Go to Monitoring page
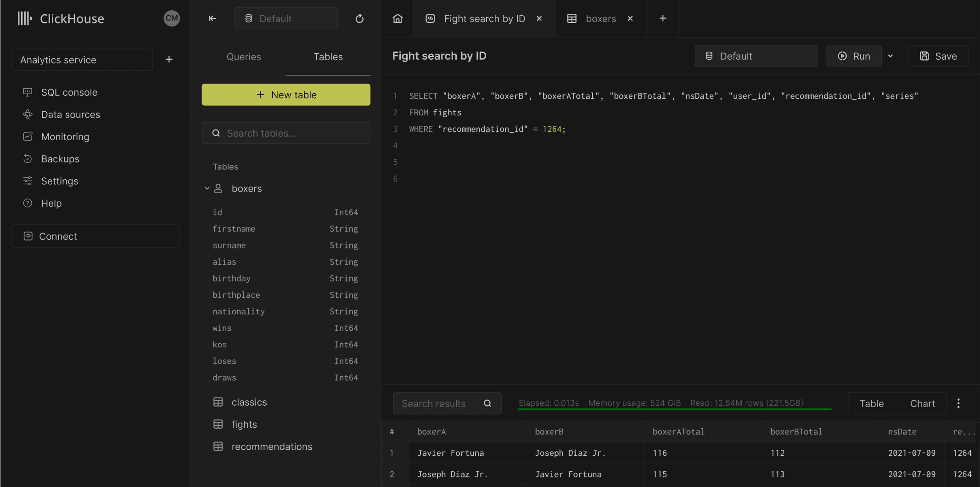The image size is (980, 487). 65,136
